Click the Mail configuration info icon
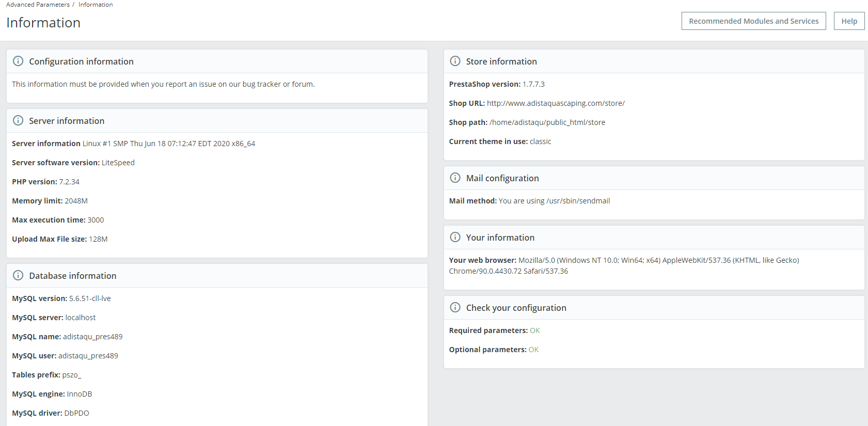The height and width of the screenshot is (426, 868). (455, 178)
